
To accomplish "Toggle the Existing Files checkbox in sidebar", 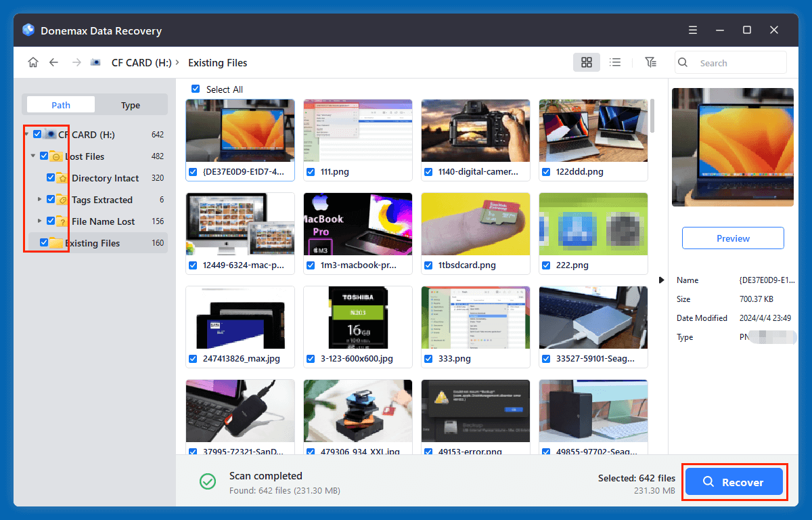I will pos(44,243).
